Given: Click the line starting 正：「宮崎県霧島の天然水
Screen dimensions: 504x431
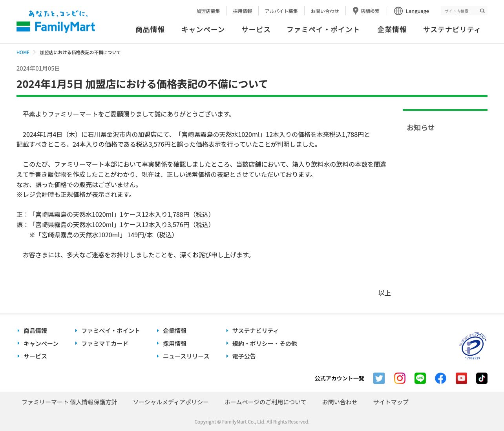Looking at the screenshot, I should click(115, 215).
